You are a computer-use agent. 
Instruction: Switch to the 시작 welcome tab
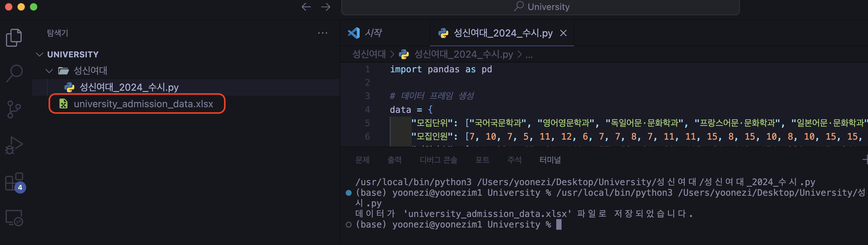(x=385, y=33)
